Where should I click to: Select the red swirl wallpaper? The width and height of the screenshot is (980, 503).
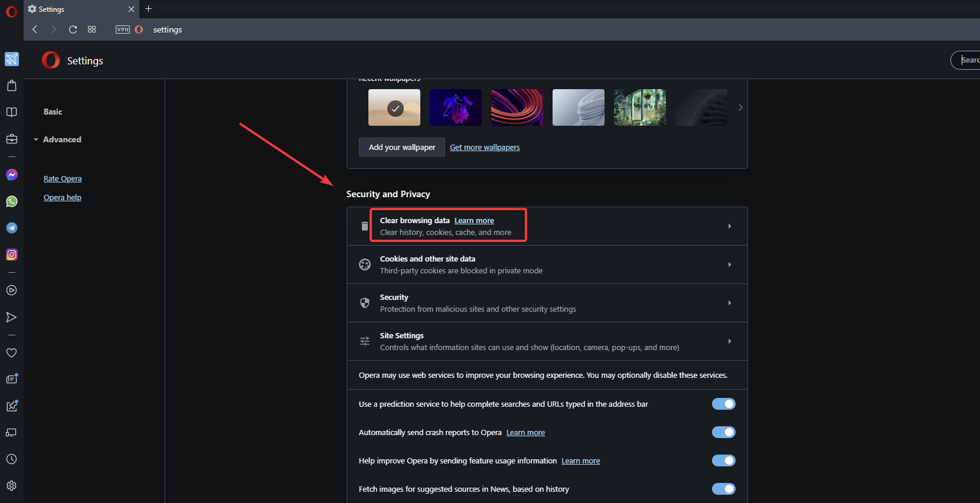click(x=517, y=107)
